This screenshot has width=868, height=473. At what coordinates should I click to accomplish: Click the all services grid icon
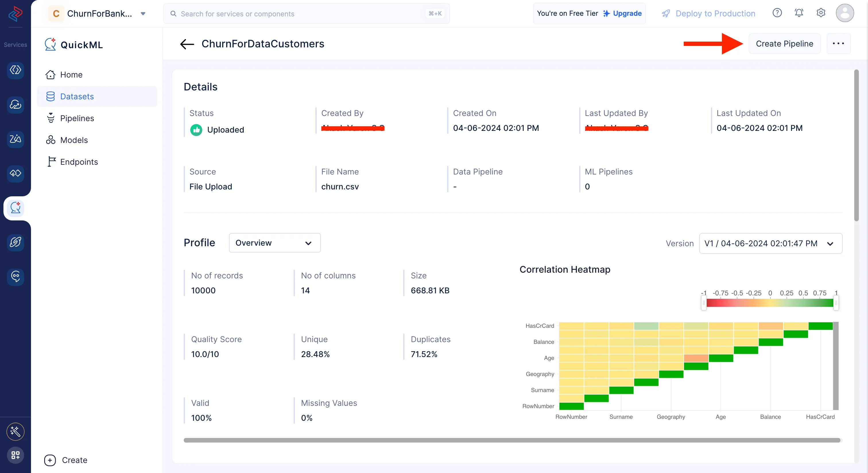click(x=15, y=455)
